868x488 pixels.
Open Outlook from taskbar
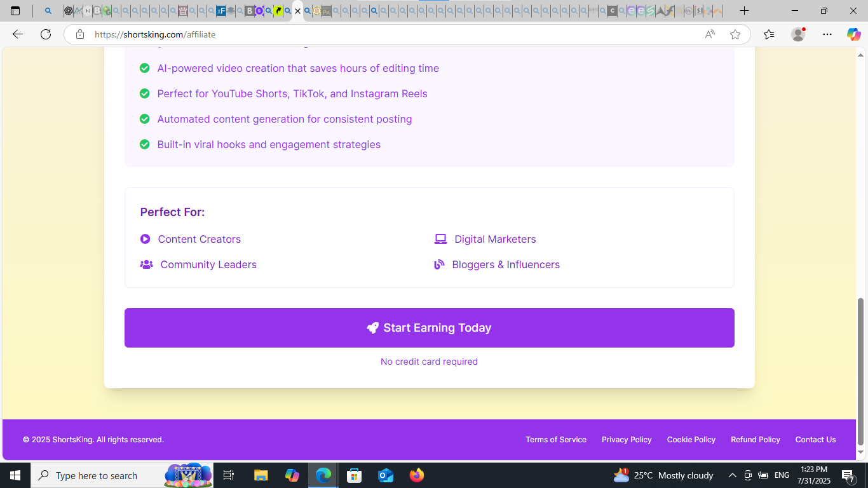(x=386, y=475)
